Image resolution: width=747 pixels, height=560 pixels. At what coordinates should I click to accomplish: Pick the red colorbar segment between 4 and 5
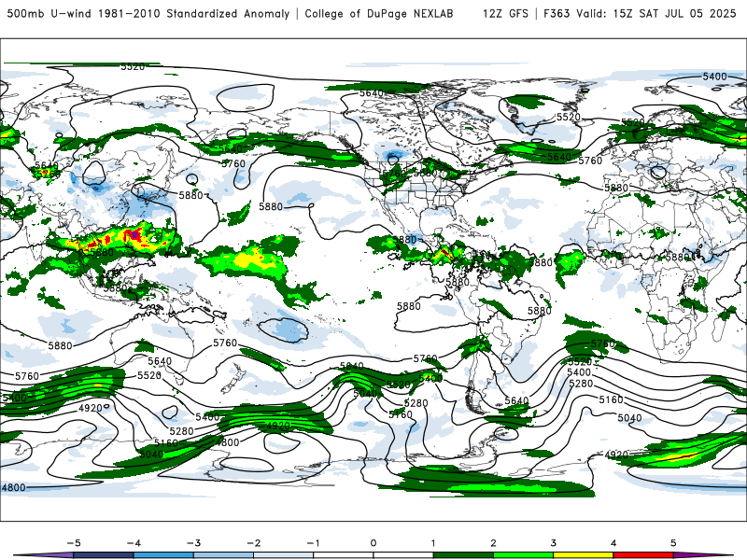643,555
